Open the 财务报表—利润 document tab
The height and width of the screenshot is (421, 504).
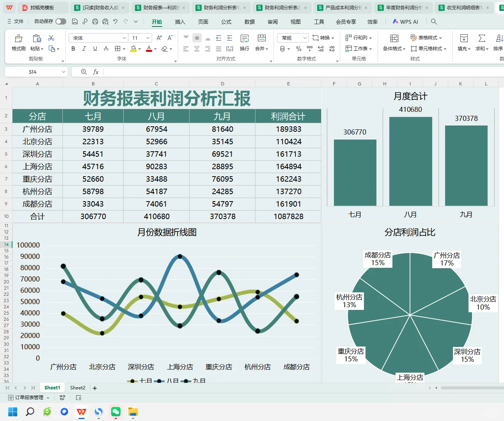[x=161, y=7]
